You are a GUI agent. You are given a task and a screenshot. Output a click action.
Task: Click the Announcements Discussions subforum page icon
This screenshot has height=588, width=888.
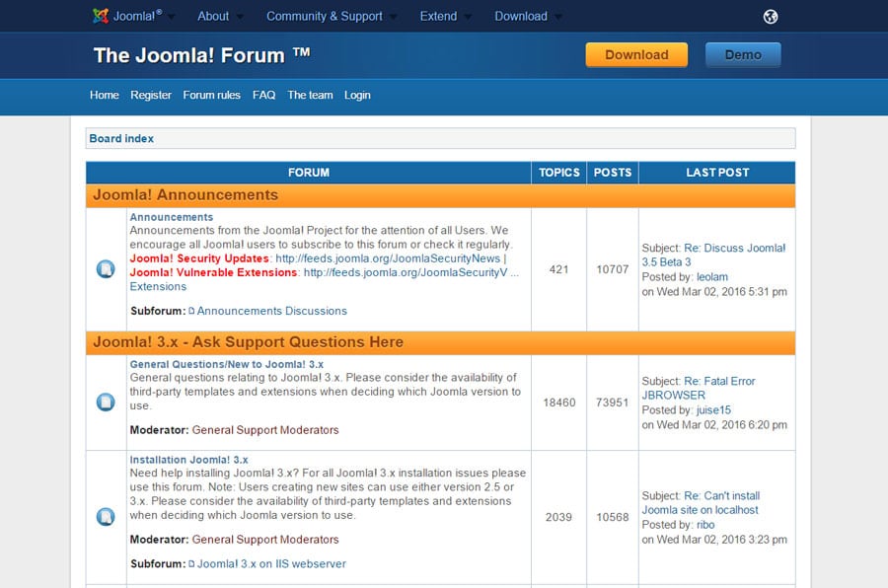point(191,311)
